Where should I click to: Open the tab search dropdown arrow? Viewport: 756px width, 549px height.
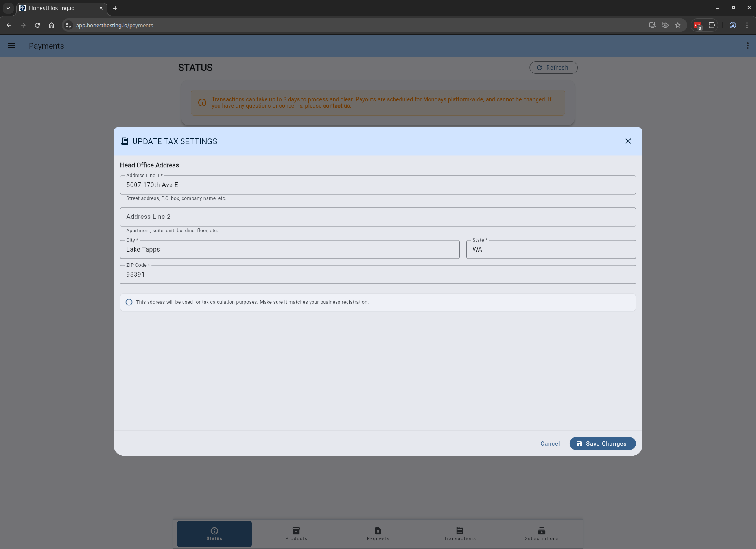tap(8, 8)
